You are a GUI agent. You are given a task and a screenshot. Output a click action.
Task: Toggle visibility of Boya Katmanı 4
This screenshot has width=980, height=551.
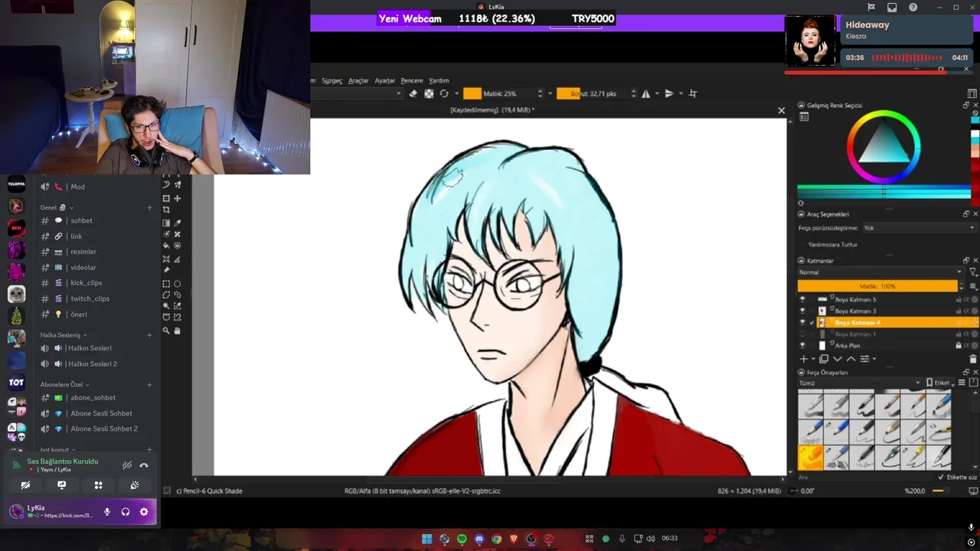tap(802, 322)
